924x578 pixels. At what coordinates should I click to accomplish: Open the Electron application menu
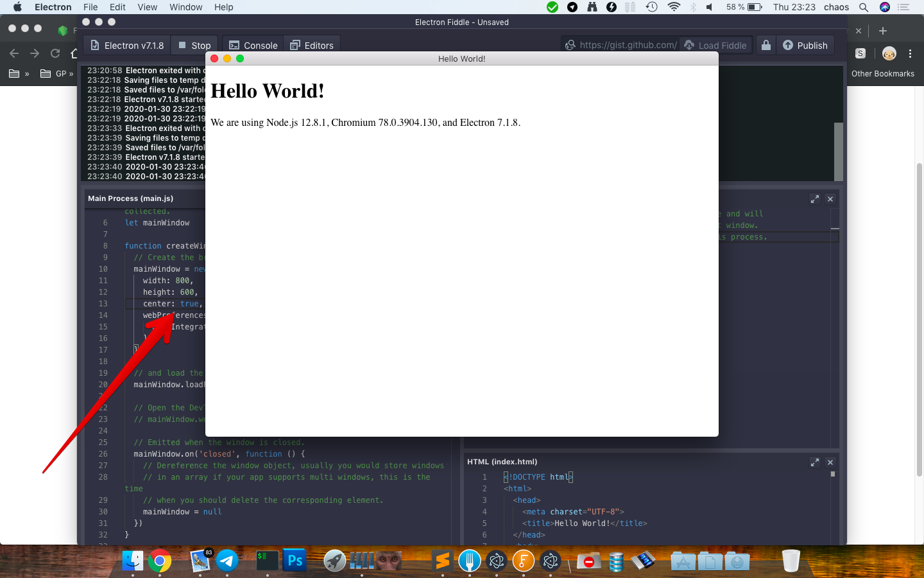(x=53, y=7)
